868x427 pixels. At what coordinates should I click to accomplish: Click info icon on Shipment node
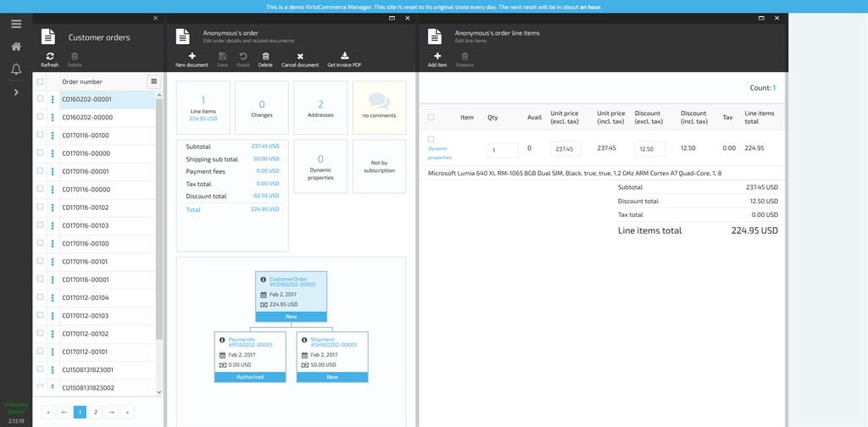[304, 341]
